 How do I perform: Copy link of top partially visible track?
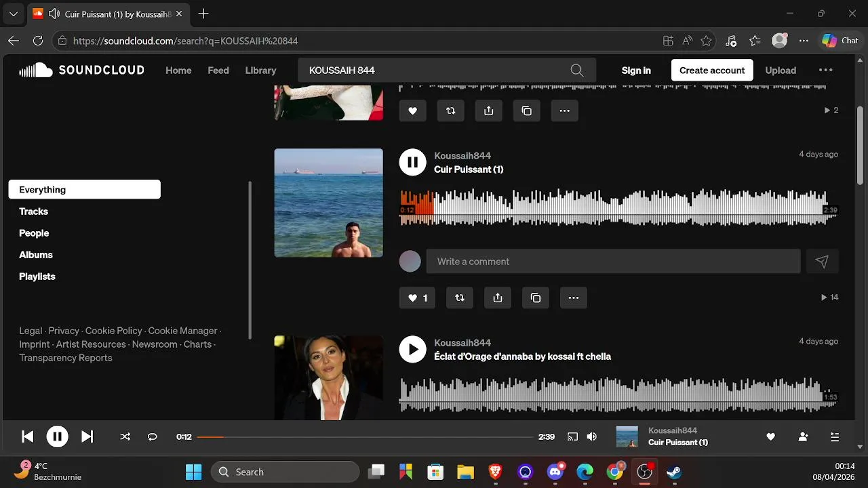pos(526,110)
